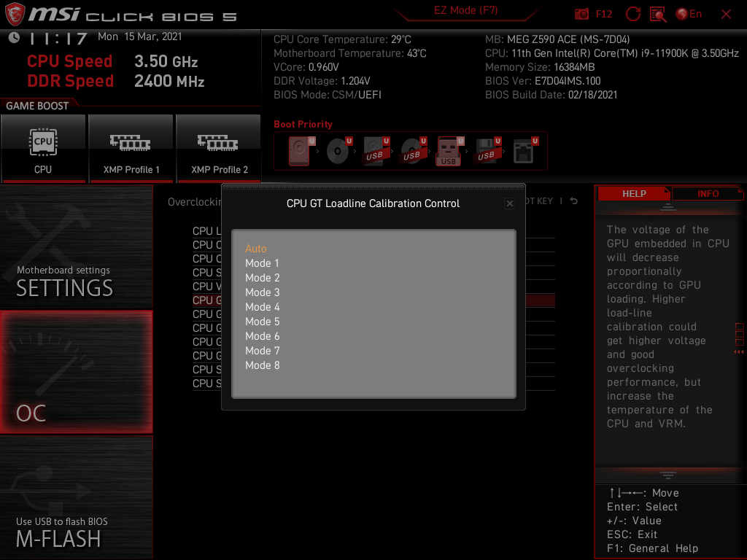This screenshot has height=560, width=747.
Task: Click the 'VCore: 0.960V' reading
Action: (306, 67)
